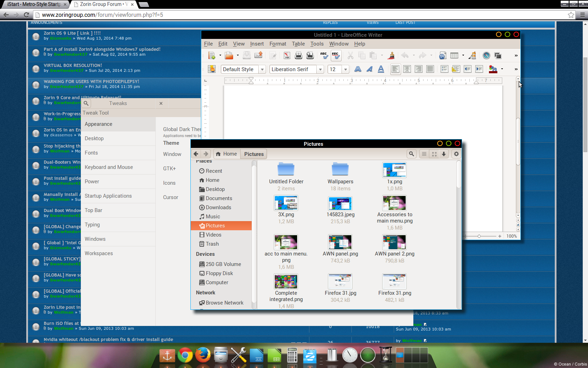Toggle AutoSpellcheck in Writer toolbar
Viewport: 588px width, 368px height.
click(336, 55)
